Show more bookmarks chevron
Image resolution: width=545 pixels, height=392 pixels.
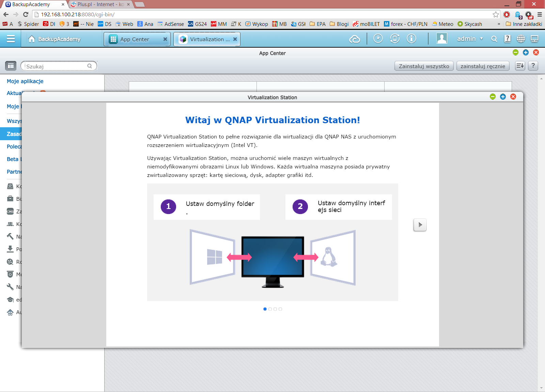coord(499,24)
